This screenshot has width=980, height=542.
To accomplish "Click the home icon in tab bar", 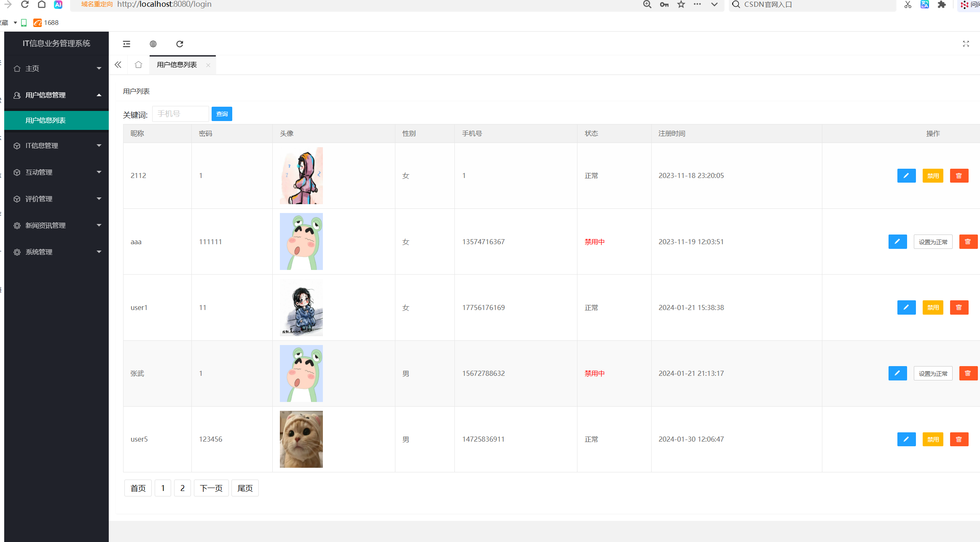I will [x=138, y=65].
